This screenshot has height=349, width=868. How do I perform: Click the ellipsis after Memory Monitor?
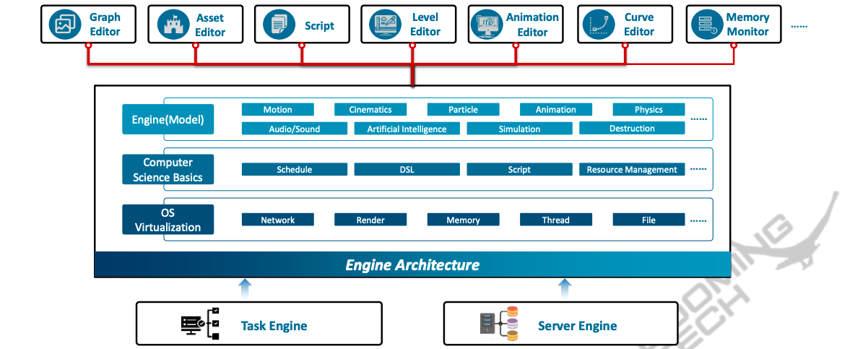[x=799, y=26]
